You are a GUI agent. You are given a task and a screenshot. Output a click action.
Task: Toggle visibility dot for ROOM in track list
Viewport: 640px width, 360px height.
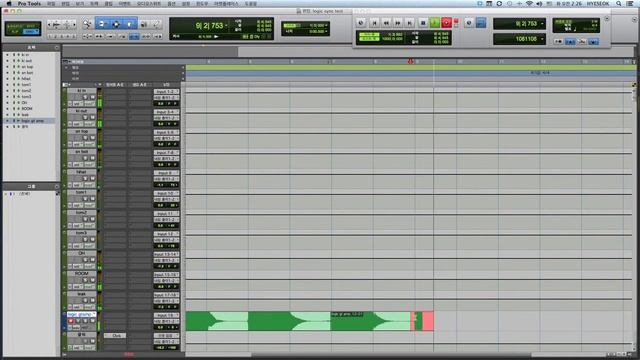7,109
